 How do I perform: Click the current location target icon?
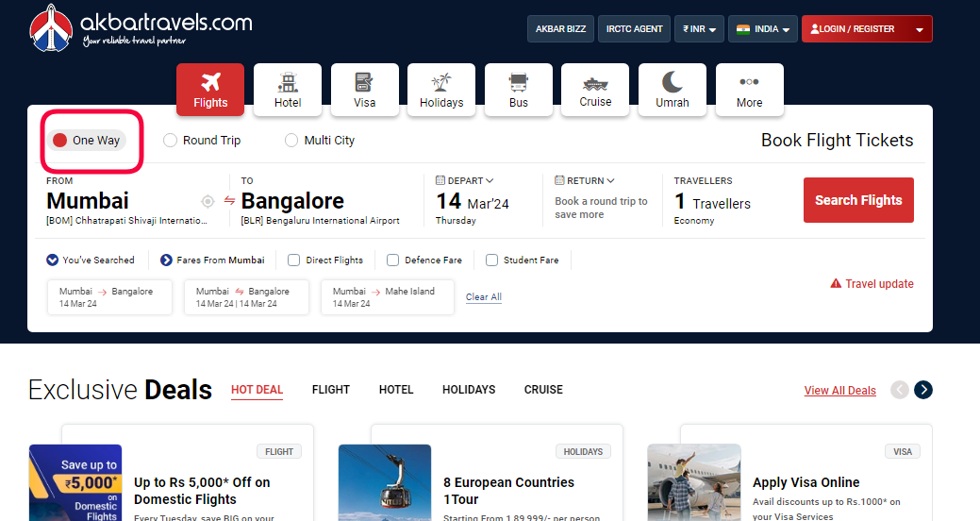[208, 201]
